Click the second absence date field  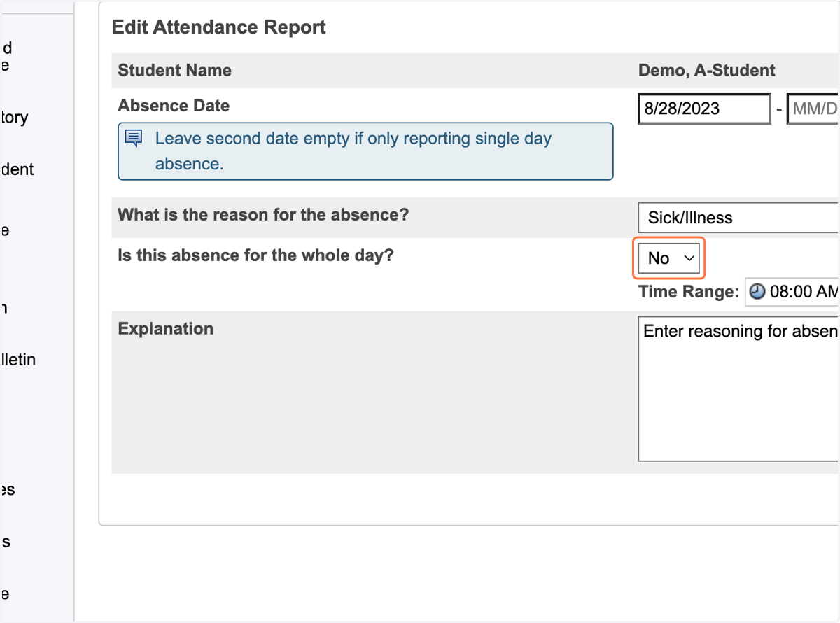coord(813,108)
